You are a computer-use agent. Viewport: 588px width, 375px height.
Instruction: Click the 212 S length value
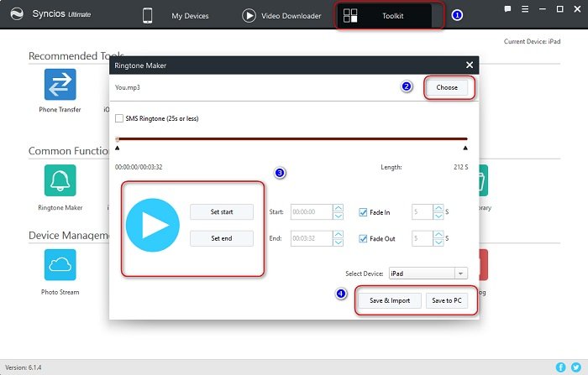coord(461,167)
